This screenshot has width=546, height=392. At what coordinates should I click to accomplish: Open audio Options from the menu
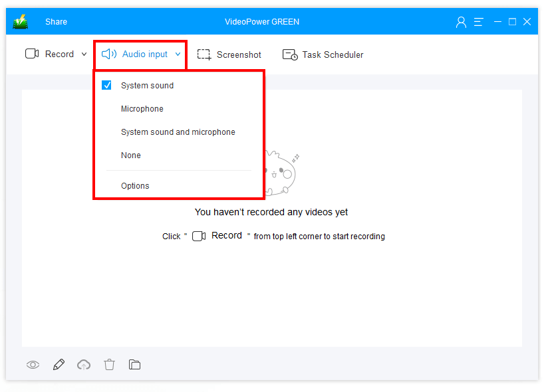135,186
